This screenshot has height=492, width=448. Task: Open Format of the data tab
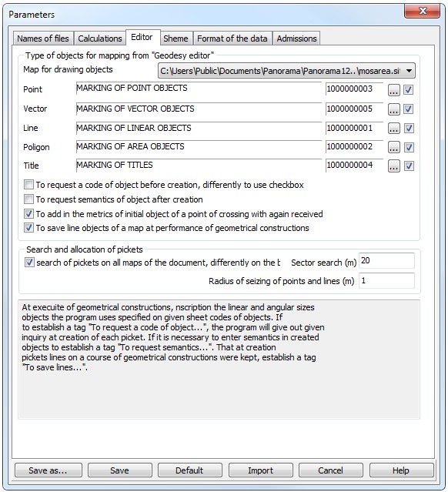232,38
